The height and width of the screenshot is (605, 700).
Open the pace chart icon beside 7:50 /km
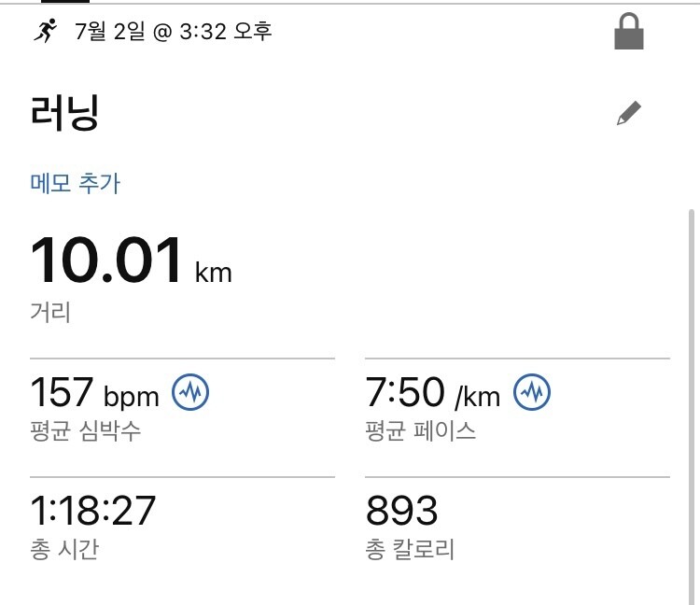coord(532,392)
